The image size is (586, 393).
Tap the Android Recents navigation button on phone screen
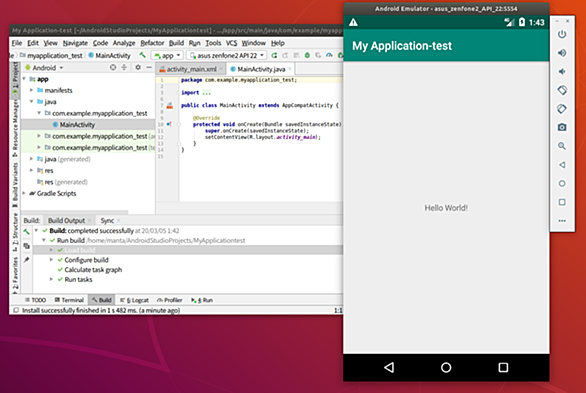pyautogui.click(x=503, y=368)
